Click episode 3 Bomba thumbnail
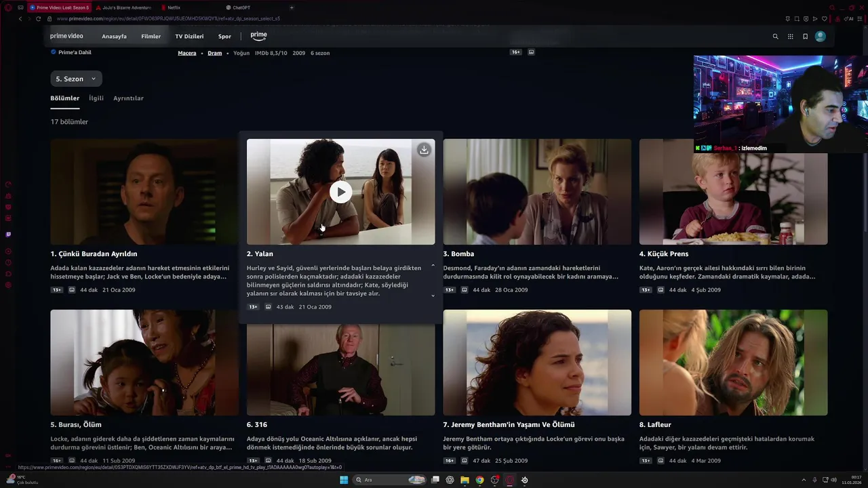Image resolution: width=868 pixels, height=488 pixels. pyautogui.click(x=537, y=192)
